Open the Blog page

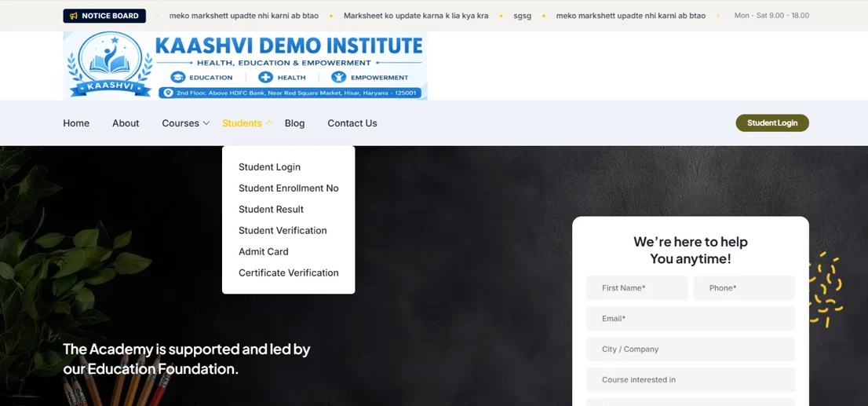point(294,123)
